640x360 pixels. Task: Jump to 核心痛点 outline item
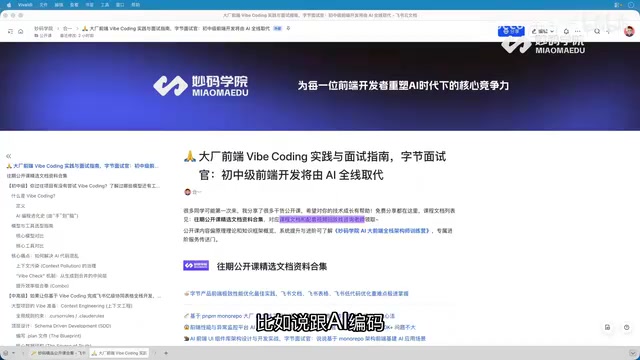click(45, 256)
